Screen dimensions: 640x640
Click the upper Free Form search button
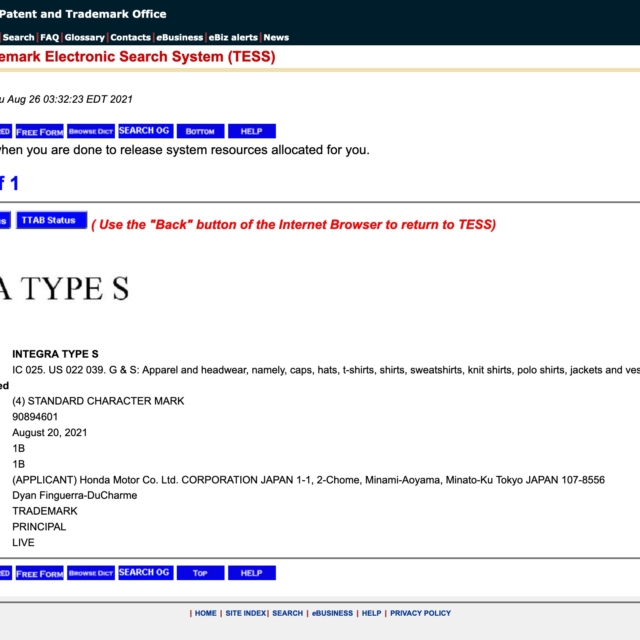pos(40,131)
